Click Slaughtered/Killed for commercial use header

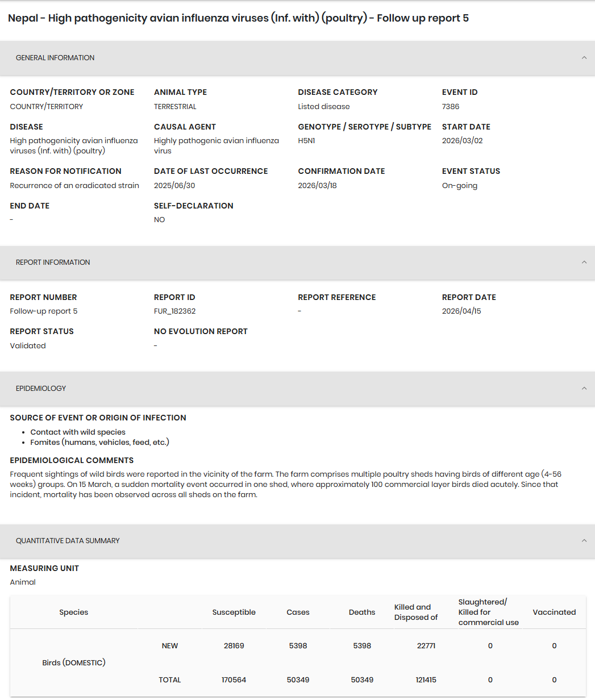click(x=489, y=612)
